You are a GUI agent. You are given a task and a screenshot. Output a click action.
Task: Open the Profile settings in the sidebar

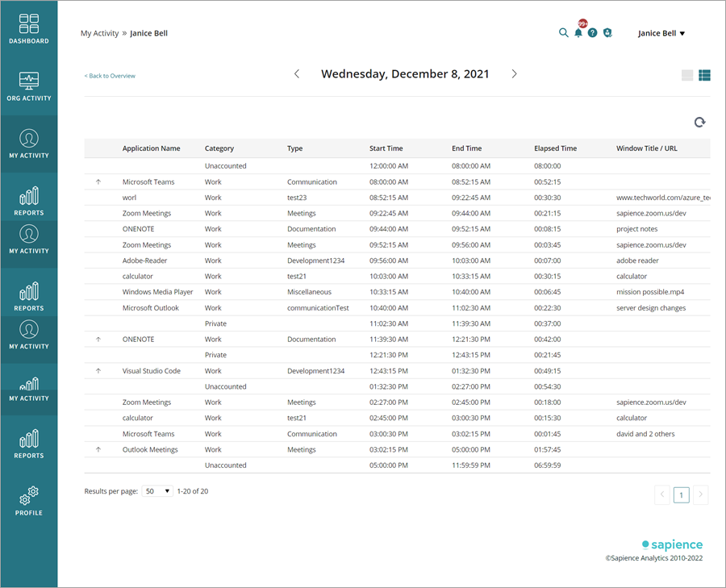[x=29, y=501]
